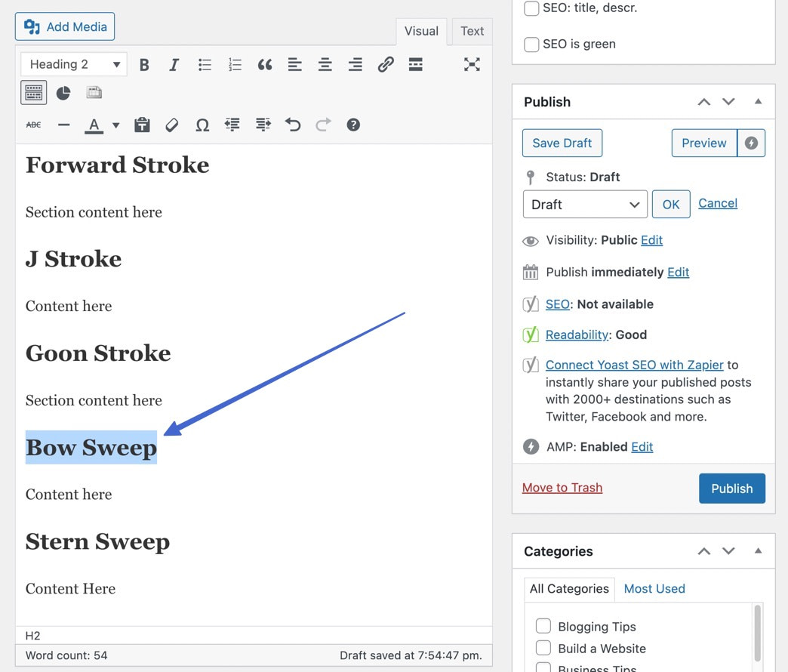Check the Build a Website category
Viewport: 788px width, 672px height.
pos(543,649)
